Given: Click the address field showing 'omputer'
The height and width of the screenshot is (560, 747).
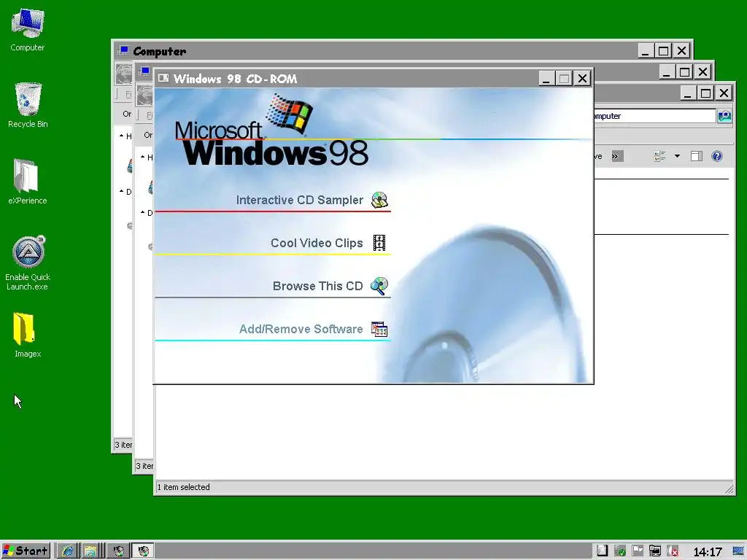Looking at the screenshot, I should coord(654,116).
